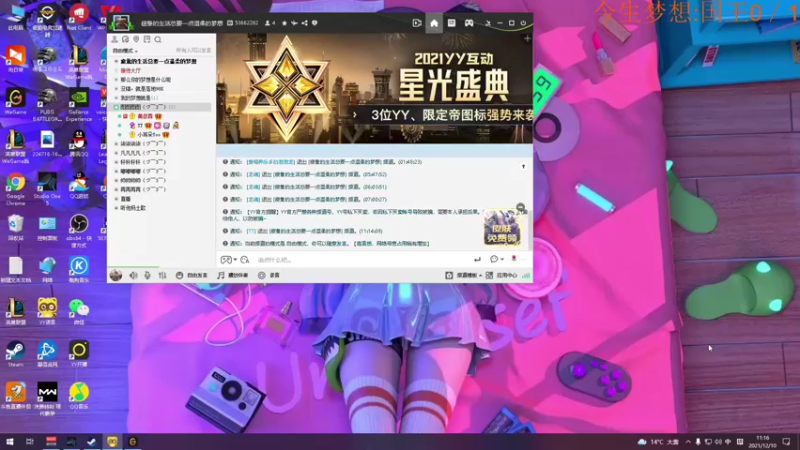This screenshot has width=800, height=450.
Task: Expand the 直播 channel node
Action: coord(116,199)
